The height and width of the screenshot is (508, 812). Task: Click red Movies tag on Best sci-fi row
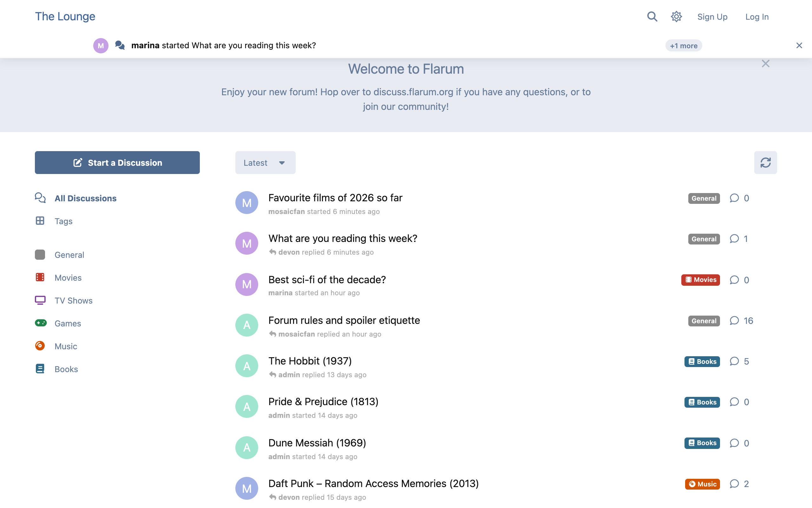click(700, 280)
